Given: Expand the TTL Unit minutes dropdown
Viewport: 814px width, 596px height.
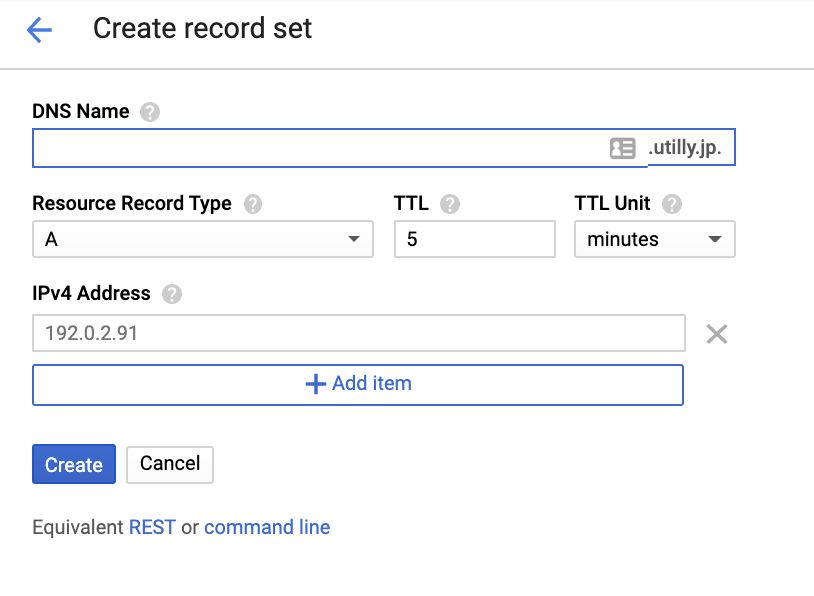Looking at the screenshot, I should pos(654,240).
